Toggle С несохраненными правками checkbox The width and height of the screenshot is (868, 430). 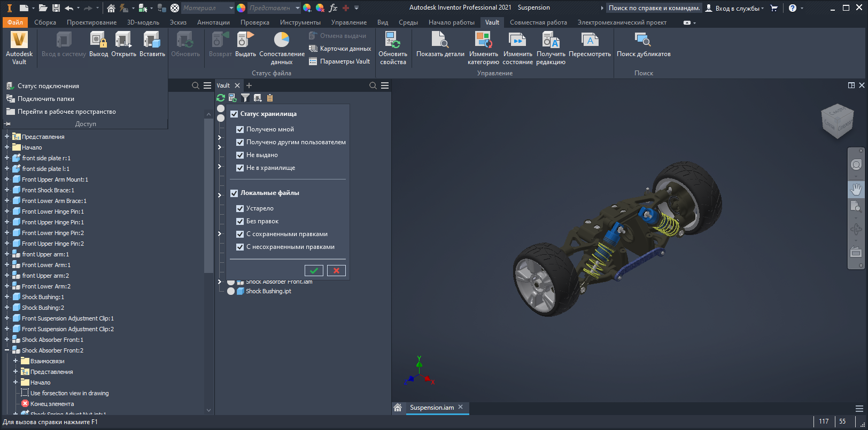(240, 247)
